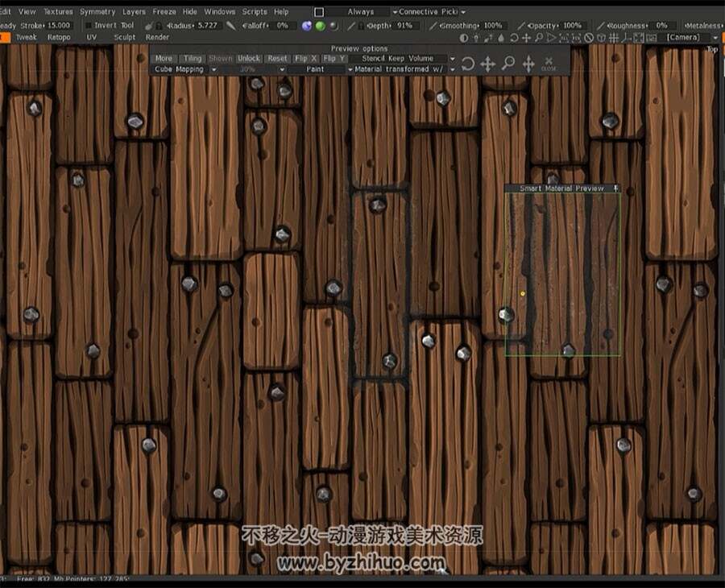Pin the Smart Material Preview window
Screen dimensions: 725x588
tap(615, 188)
